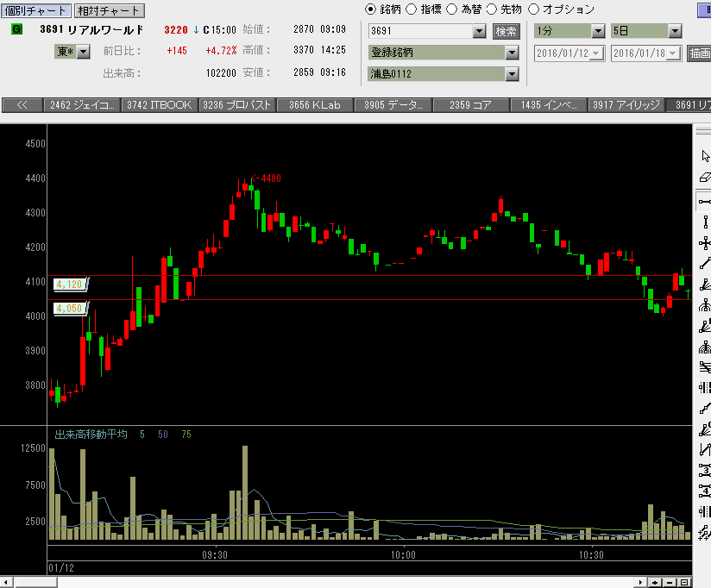Open the 3236 プロパスト stock tab

click(237, 105)
